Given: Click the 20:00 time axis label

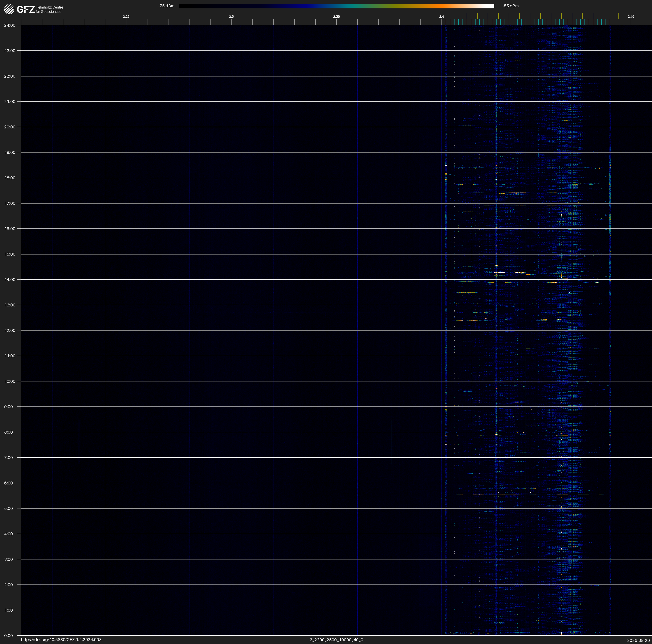Looking at the screenshot, I should [10, 127].
